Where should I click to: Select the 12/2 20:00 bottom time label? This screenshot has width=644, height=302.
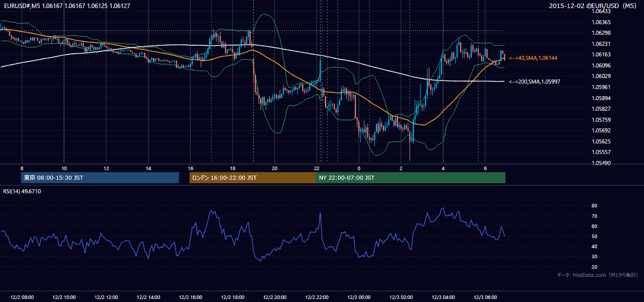pos(275,297)
